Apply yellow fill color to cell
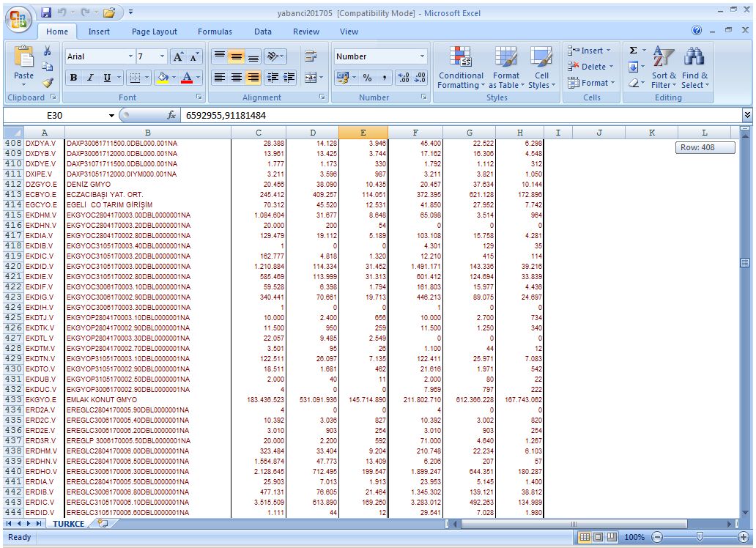Viewport: 756px width, 548px height. pos(163,78)
